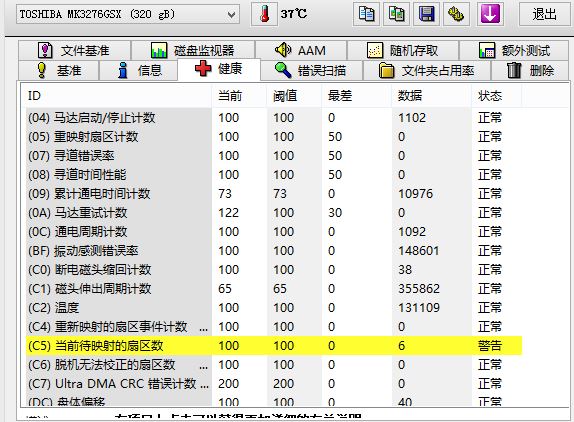Click the 退出 exit button
574x422 pixels.
544,14
